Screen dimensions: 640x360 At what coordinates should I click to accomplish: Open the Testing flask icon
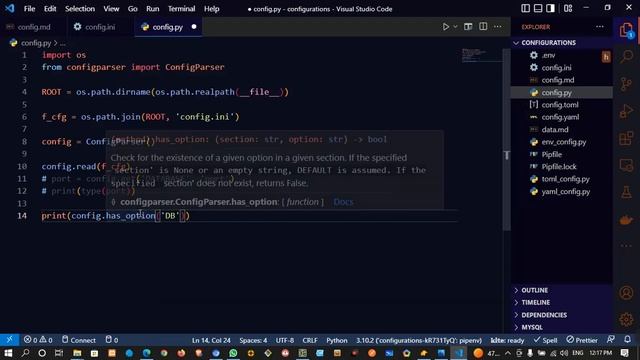tap(626, 192)
